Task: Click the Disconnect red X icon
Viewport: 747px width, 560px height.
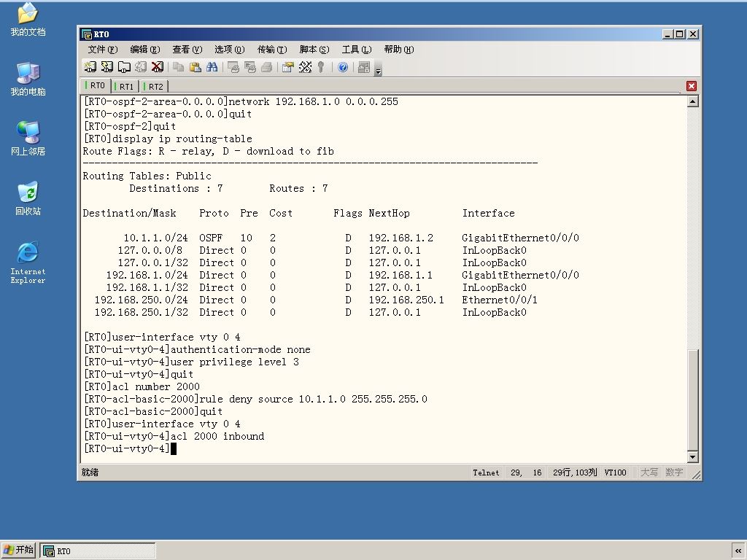Action: [x=158, y=67]
